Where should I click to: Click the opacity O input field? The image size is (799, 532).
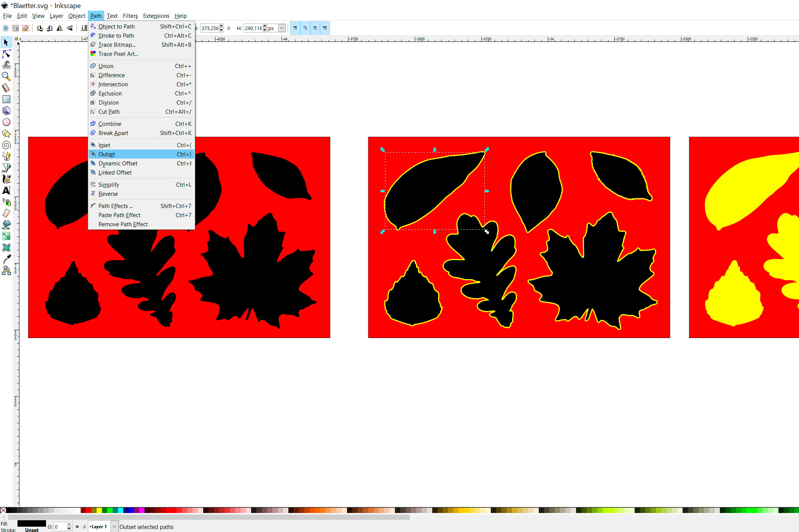tap(60, 527)
